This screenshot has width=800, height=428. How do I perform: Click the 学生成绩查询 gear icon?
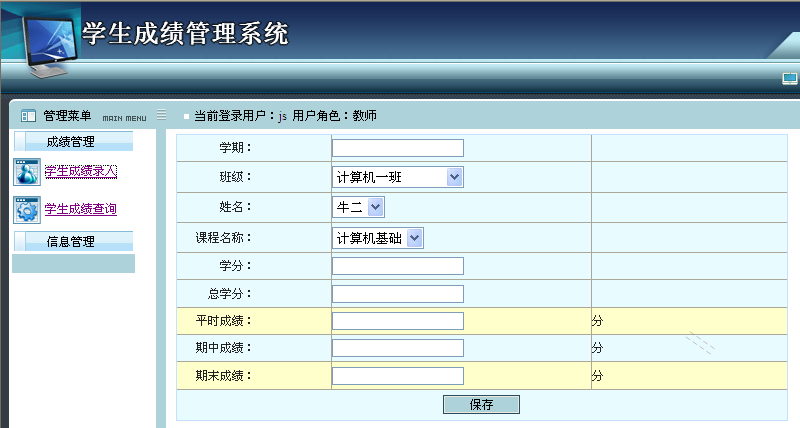(27, 210)
